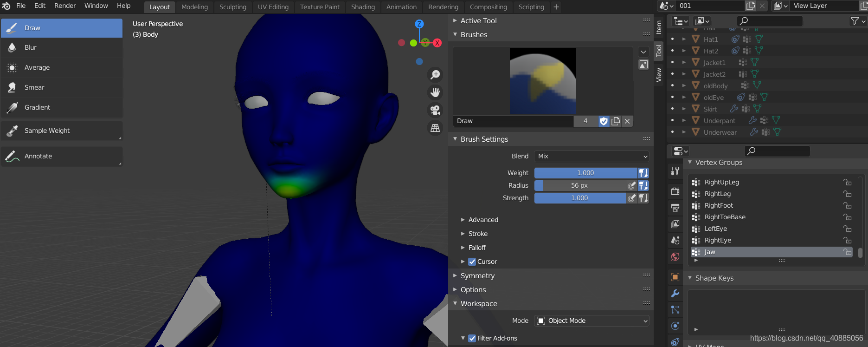Expand the Hat1 object in outliner

[684, 39]
